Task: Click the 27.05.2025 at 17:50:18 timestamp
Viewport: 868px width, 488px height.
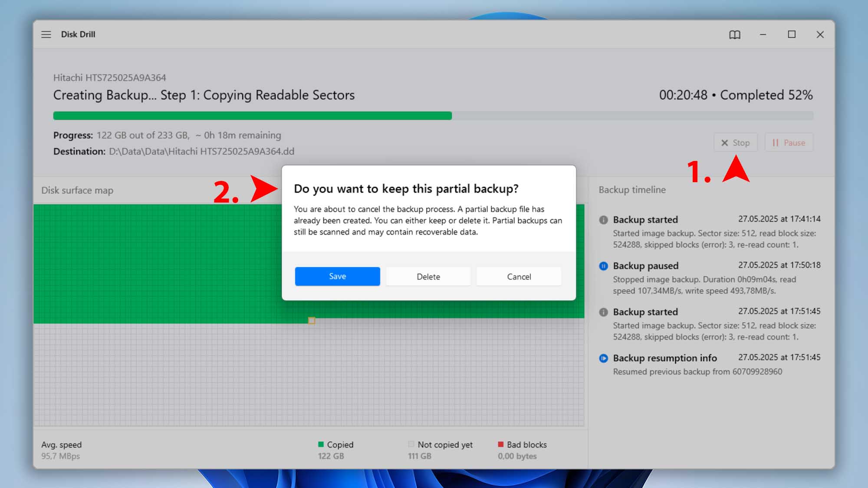Action: coord(779,265)
